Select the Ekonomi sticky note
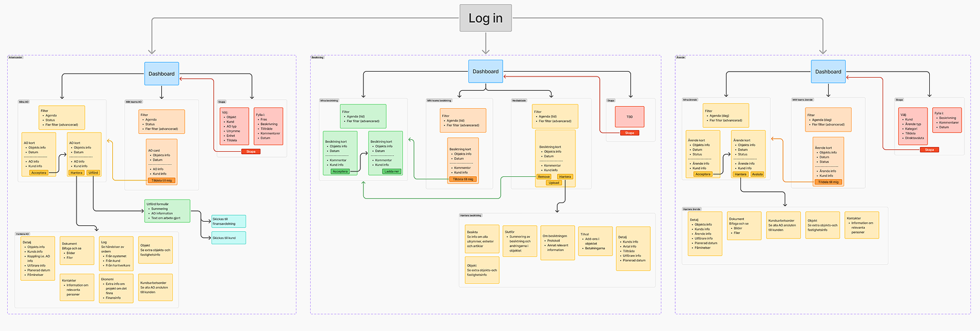The image size is (980, 331). pyautogui.click(x=116, y=288)
